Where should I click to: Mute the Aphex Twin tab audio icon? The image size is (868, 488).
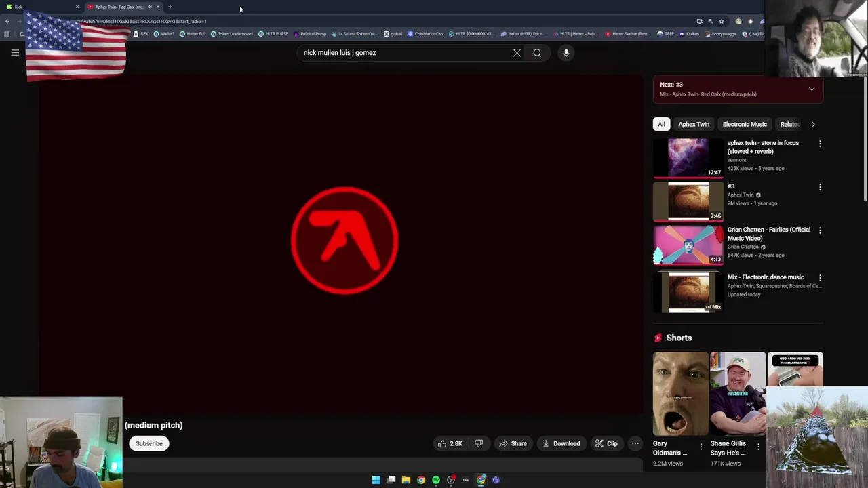149,7
